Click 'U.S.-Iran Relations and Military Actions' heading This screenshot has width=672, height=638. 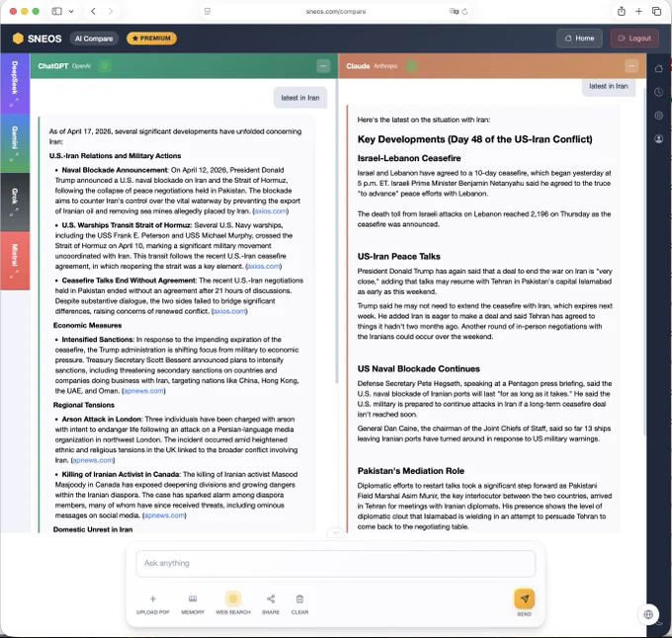[116, 156]
